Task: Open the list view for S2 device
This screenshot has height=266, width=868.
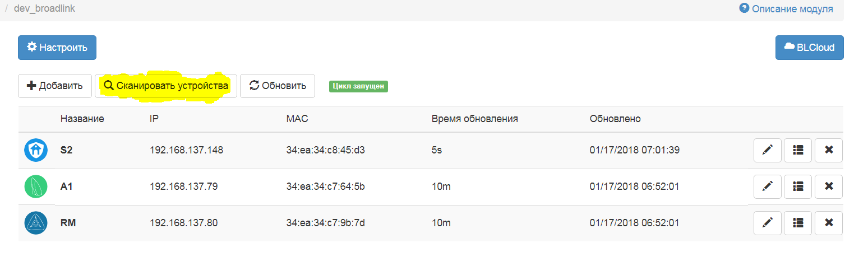Action: pos(798,150)
